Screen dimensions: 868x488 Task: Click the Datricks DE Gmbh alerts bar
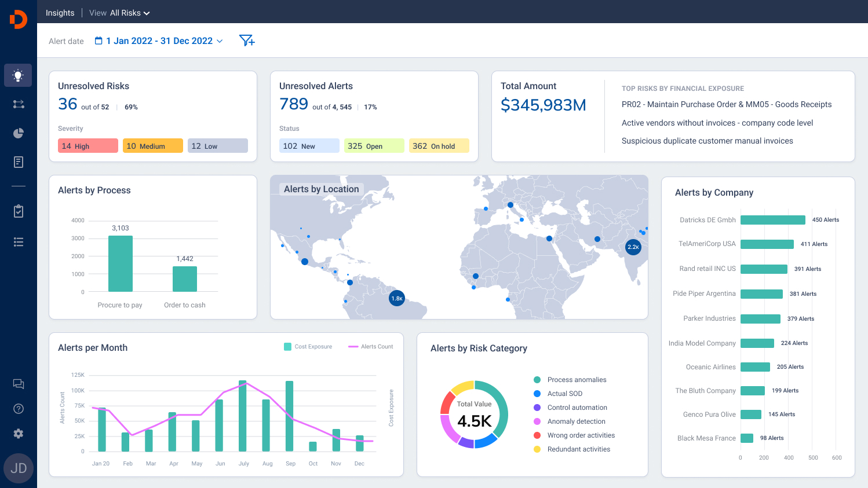point(773,220)
